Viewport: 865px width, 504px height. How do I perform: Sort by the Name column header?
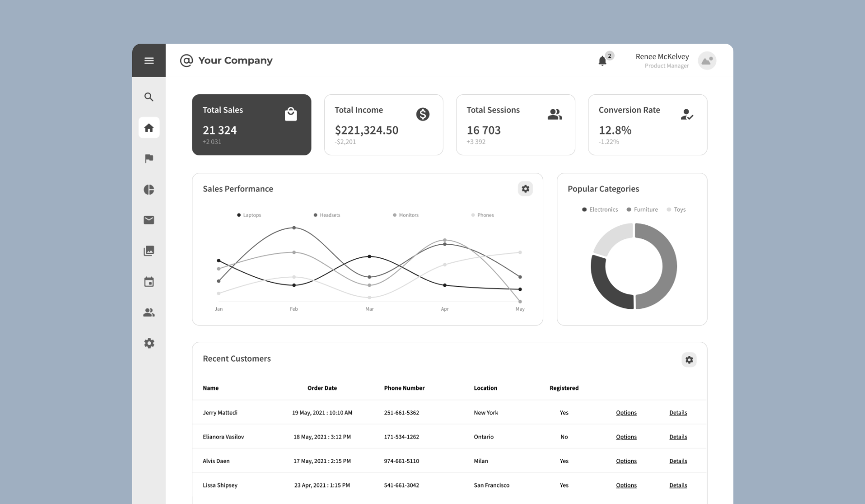210,388
